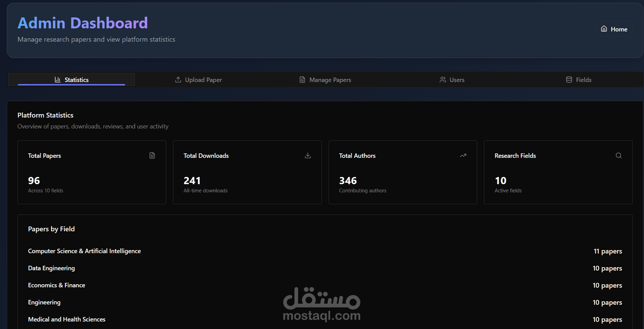Image resolution: width=644 pixels, height=329 pixels.
Task: Click the Research Fields label
Action: [515, 156]
